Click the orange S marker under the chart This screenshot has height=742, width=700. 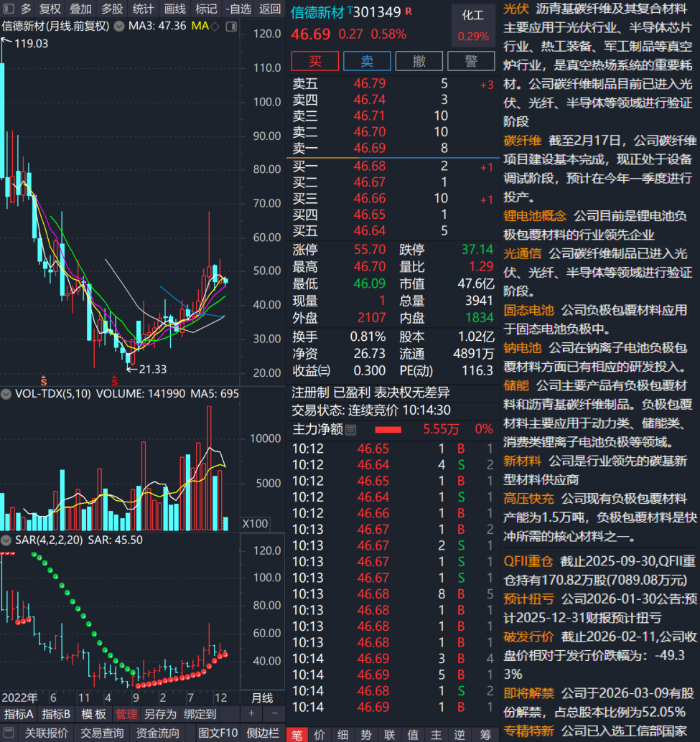coord(44,380)
